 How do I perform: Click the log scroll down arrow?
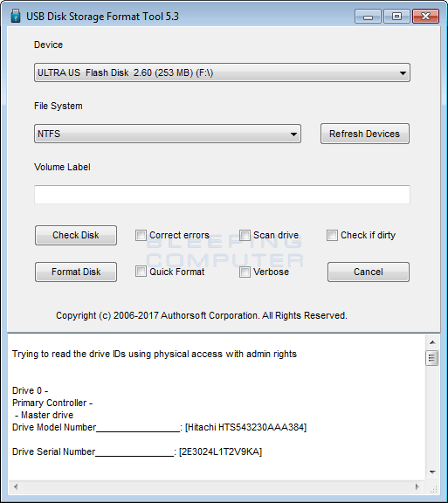432,472
